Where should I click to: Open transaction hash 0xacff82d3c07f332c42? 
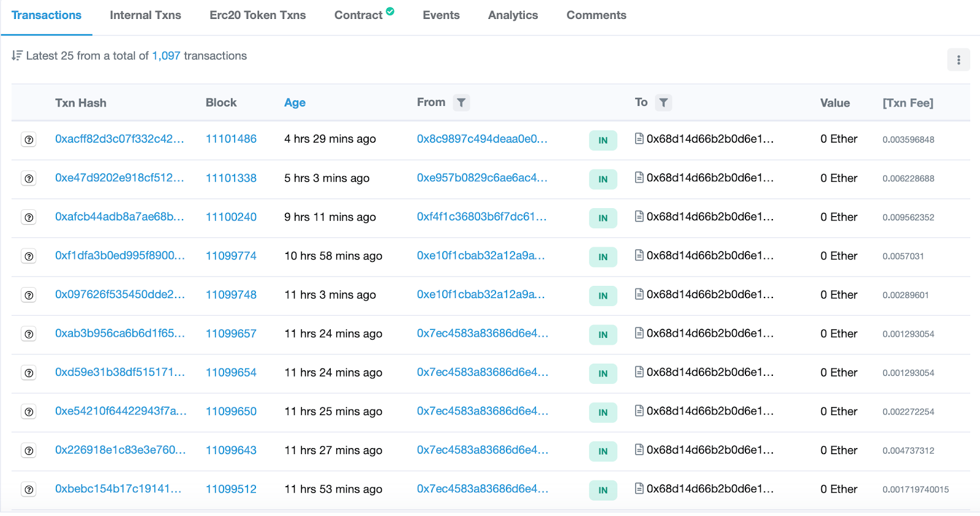119,139
